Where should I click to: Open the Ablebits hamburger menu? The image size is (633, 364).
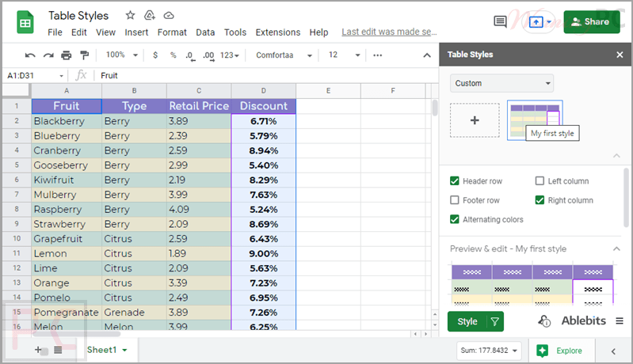[620, 320]
